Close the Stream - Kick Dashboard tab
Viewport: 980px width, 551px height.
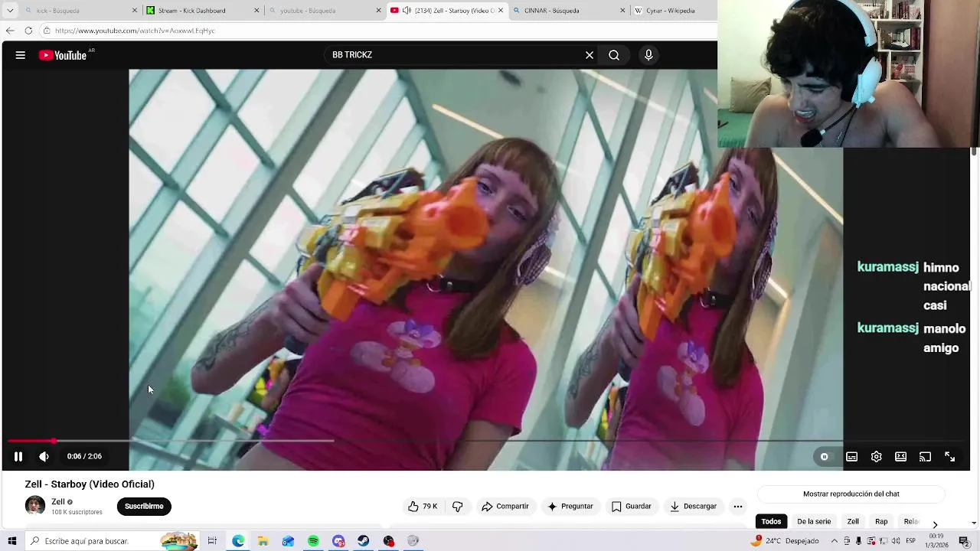click(256, 11)
